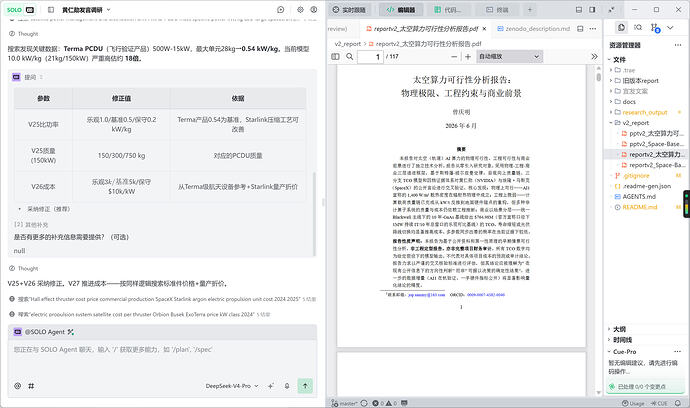
Task: Toggle the bottom panel layout icon
Action: click(x=579, y=10)
